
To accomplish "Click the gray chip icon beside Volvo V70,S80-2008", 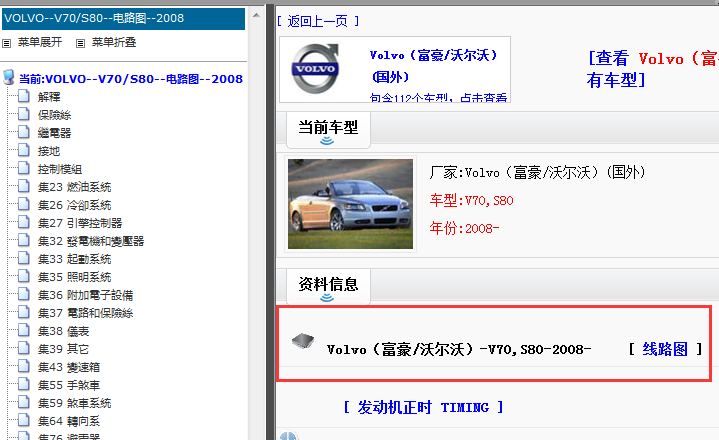I will (303, 341).
